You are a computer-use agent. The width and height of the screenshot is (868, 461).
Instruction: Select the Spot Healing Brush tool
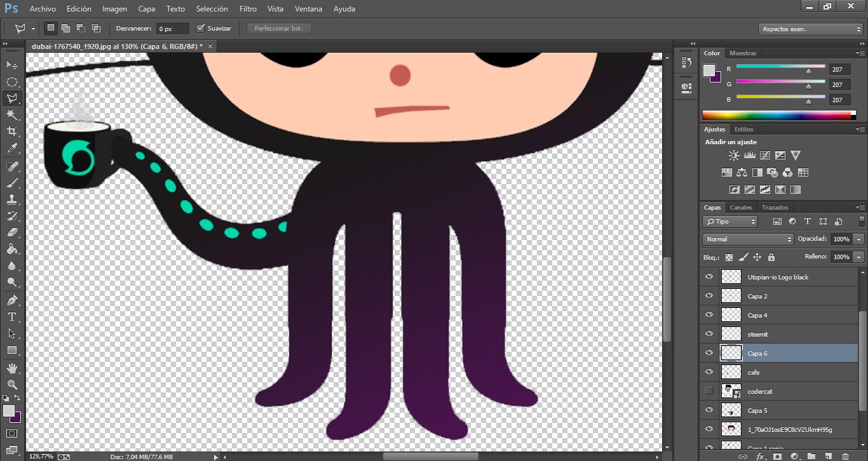pyautogui.click(x=11, y=166)
